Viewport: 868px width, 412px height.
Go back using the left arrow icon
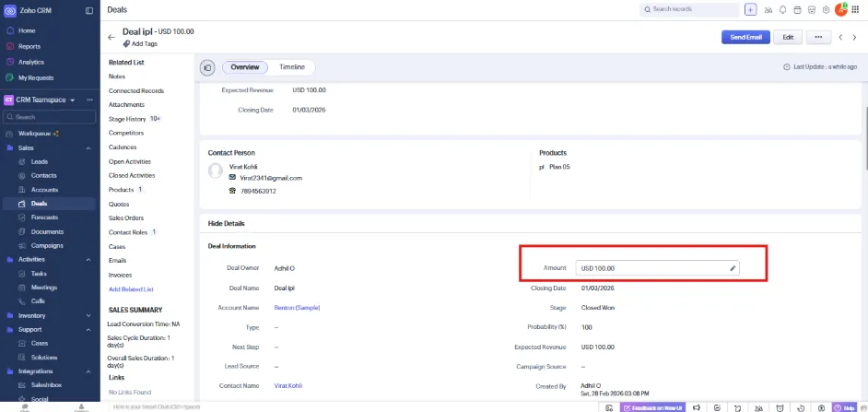pos(111,37)
